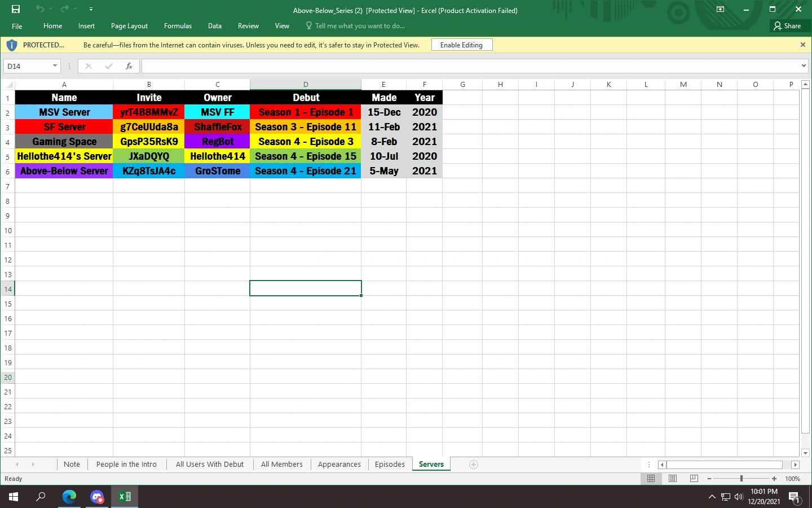The height and width of the screenshot is (508, 812).
Task: Click Enable Editing in the Protected View bar
Action: click(x=462, y=45)
